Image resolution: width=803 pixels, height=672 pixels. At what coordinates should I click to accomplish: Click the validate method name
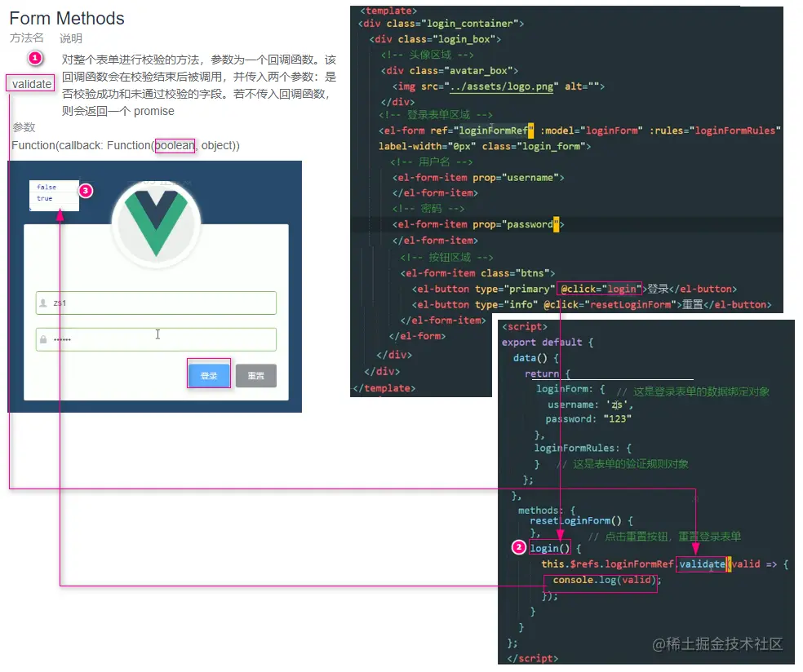coord(31,84)
